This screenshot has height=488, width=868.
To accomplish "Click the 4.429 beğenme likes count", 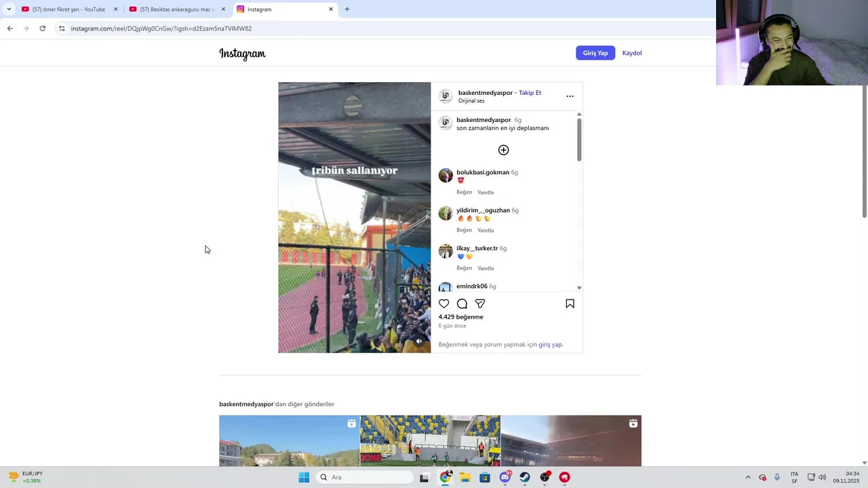I will (460, 317).
